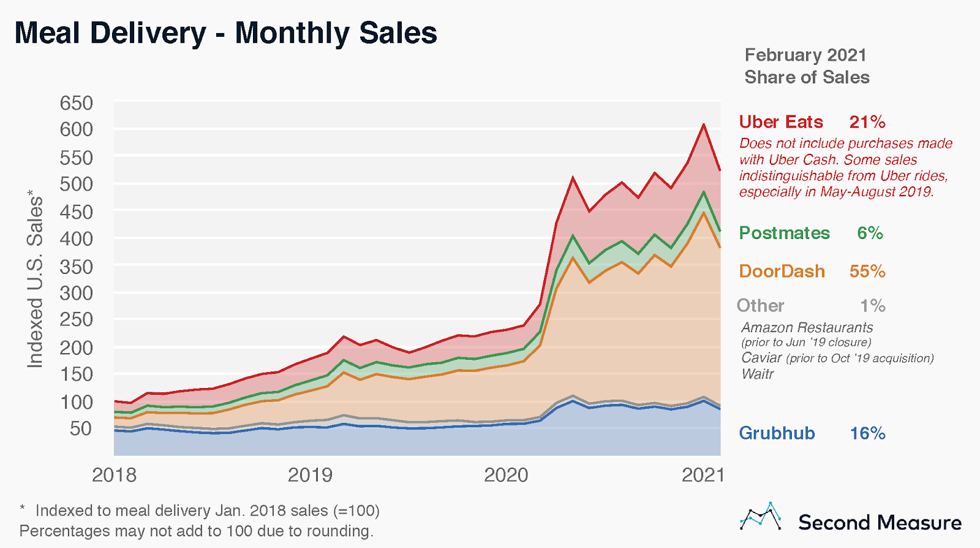Click the 2020 x-axis label

[x=506, y=475]
